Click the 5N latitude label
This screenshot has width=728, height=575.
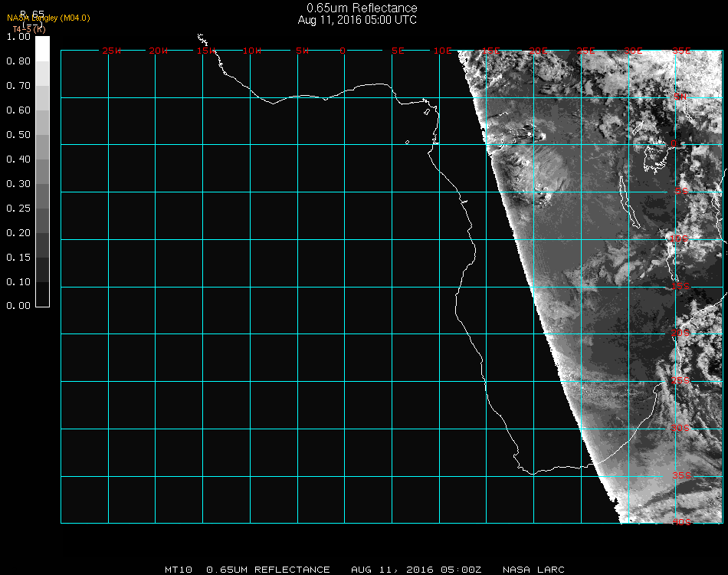(680, 97)
